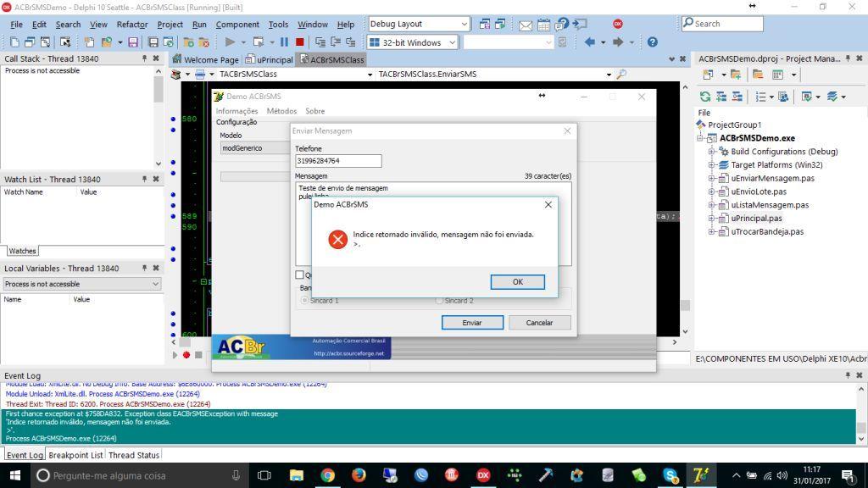Click the envelope icon in toolbar
This screenshot has height=488, width=868.
(526, 25)
